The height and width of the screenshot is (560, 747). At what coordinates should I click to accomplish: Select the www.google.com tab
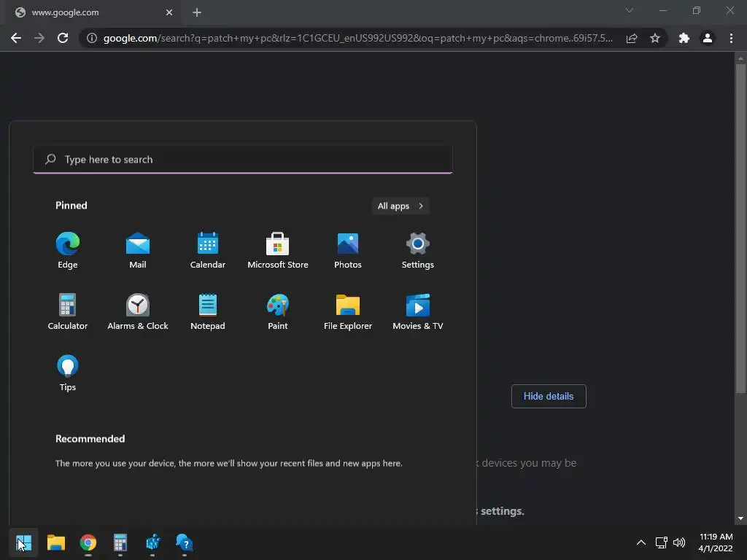click(93, 12)
